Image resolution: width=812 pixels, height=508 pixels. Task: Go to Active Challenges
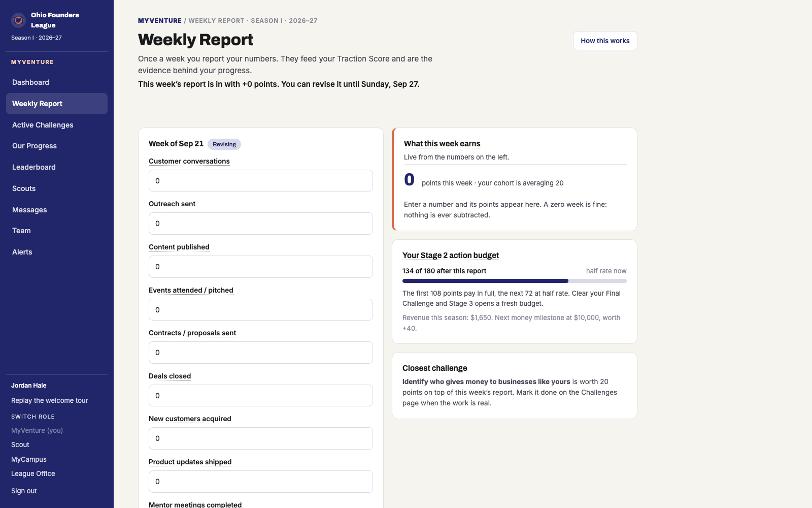(x=57, y=125)
